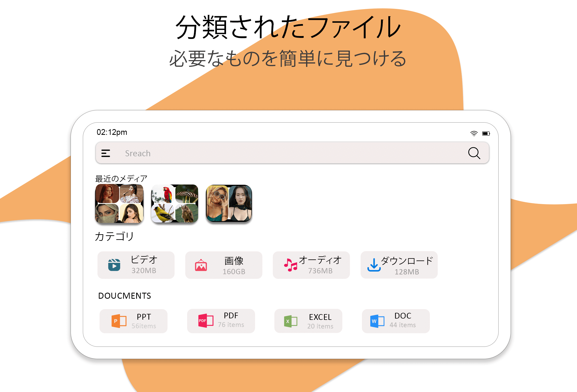The height and width of the screenshot is (392, 577).
Task: Open DOC documents with 44 items
Action: pyautogui.click(x=396, y=321)
